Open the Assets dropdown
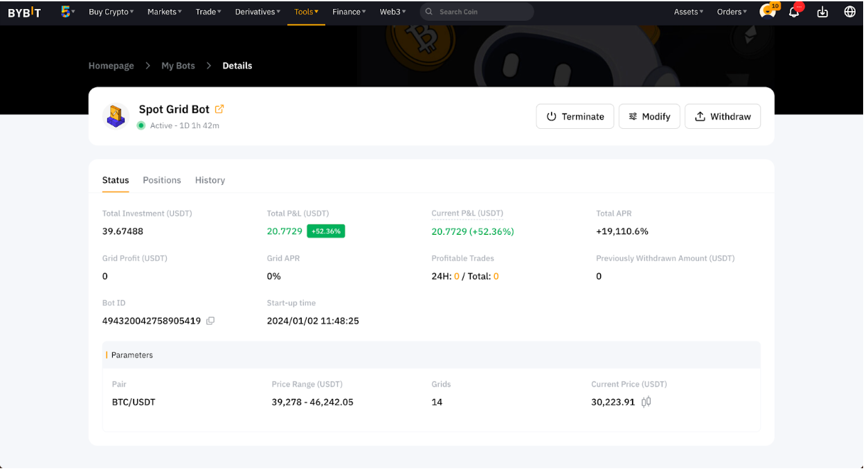 point(688,12)
